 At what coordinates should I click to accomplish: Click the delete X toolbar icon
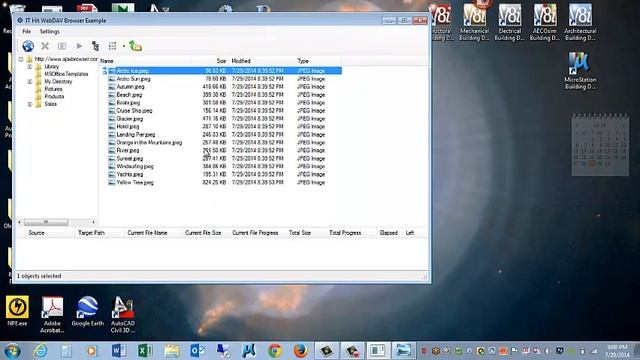pos(45,46)
